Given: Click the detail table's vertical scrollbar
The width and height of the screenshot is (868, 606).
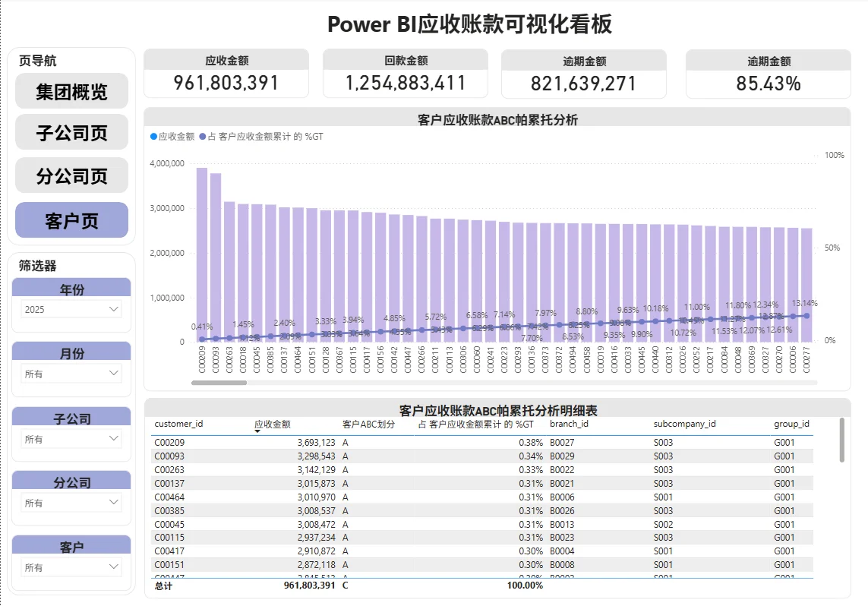Looking at the screenshot, I should point(842,440).
